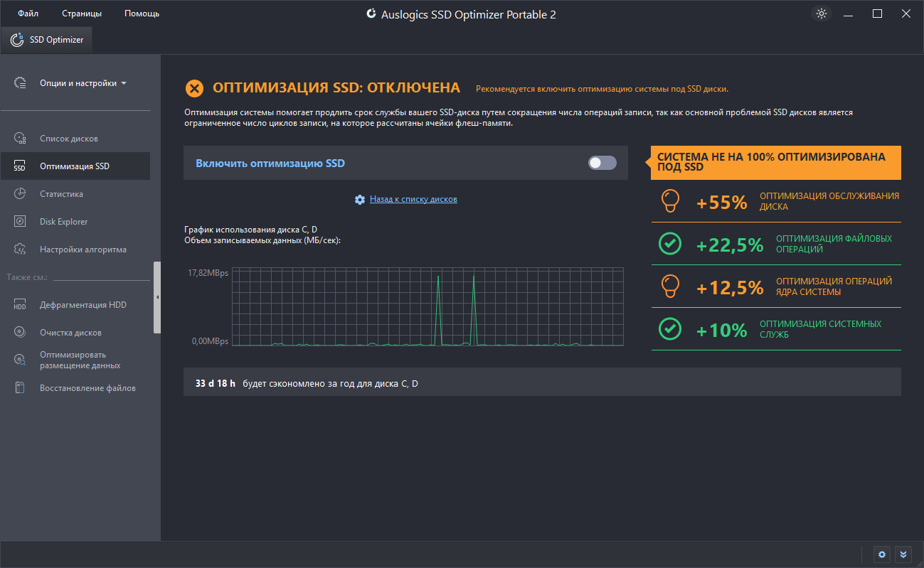Click the Назад к списку дисков link

(x=413, y=199)
